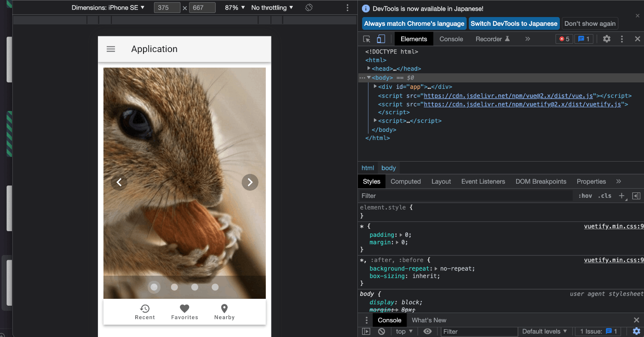This screenshot has width=644, height=337.
Task: Toggle the device toolbar icon
Action: tap(381, 39)
